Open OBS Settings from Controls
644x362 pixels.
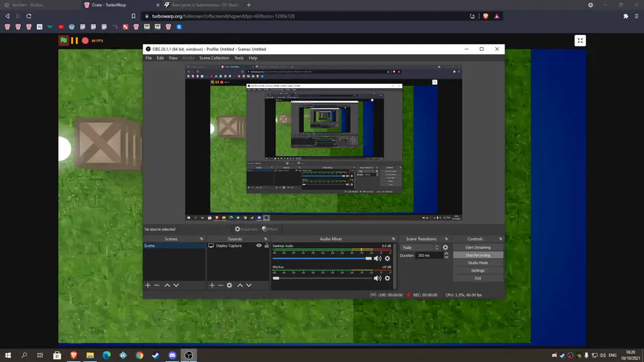[478, 270]
